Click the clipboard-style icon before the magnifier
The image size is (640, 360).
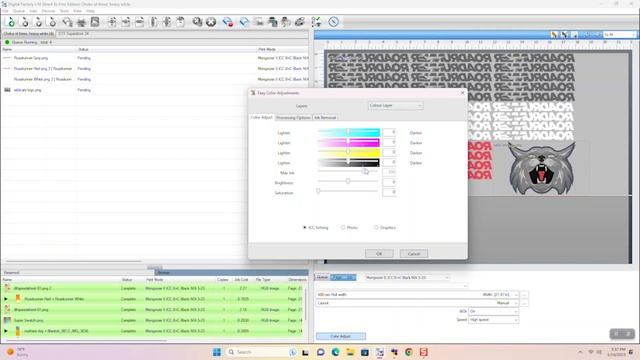click(x=180, y=22)
